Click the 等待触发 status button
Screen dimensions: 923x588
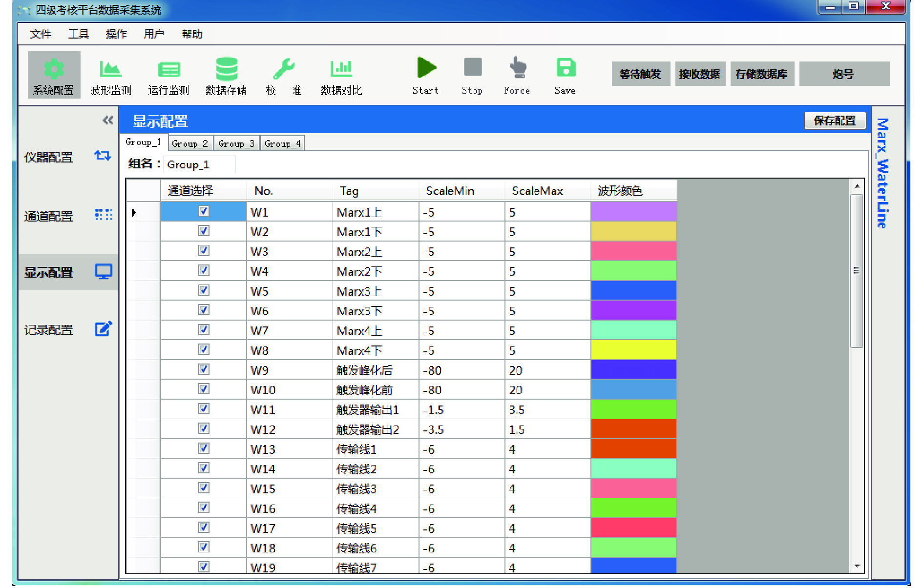(640, 74)
